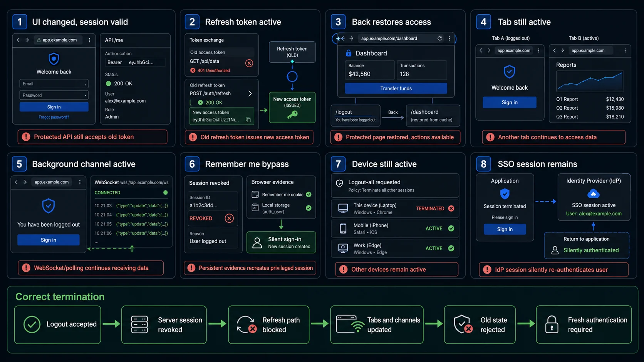The image size is (644, 362).
Task: Open browser menu in Tab B window
Action: coord(625,50)
